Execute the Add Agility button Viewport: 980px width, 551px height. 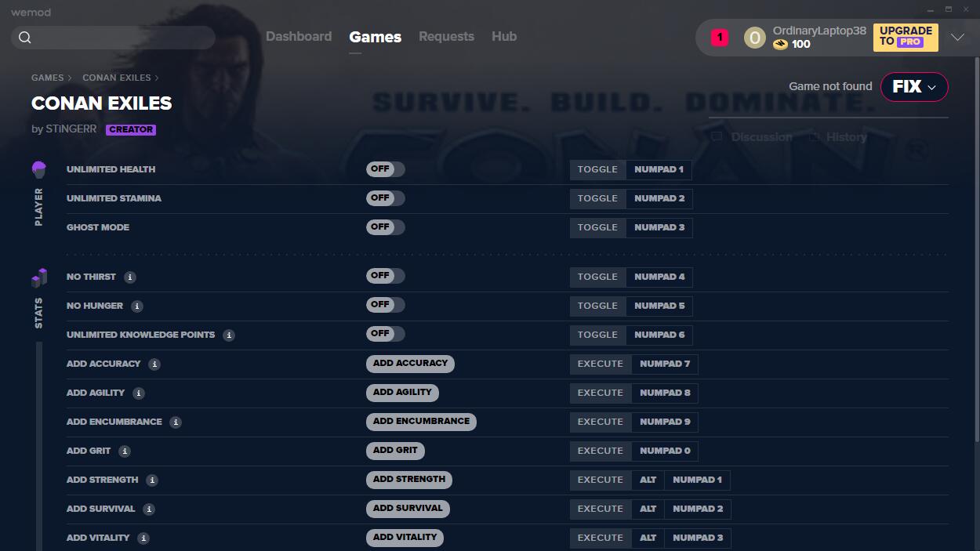tap(402, 393)
